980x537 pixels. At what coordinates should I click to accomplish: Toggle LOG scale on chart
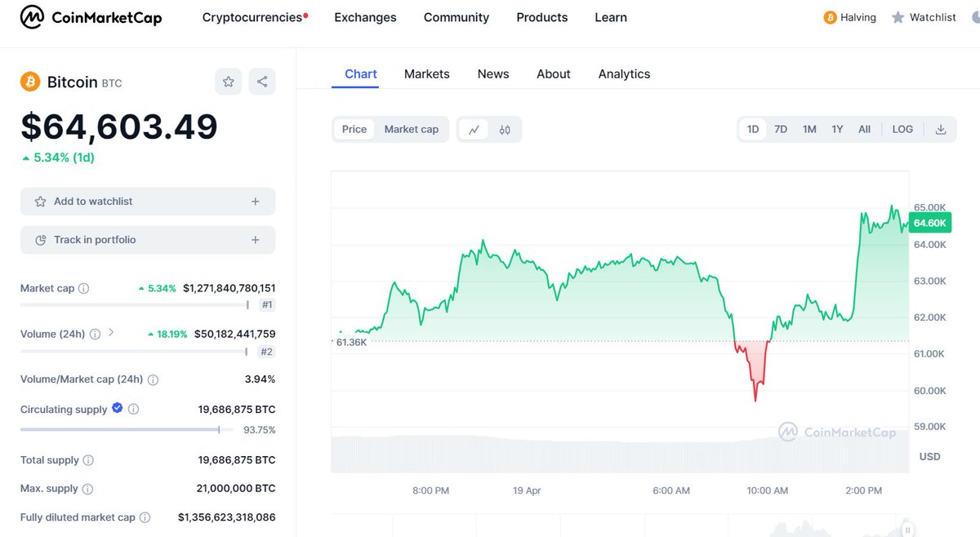pos(902,129)
